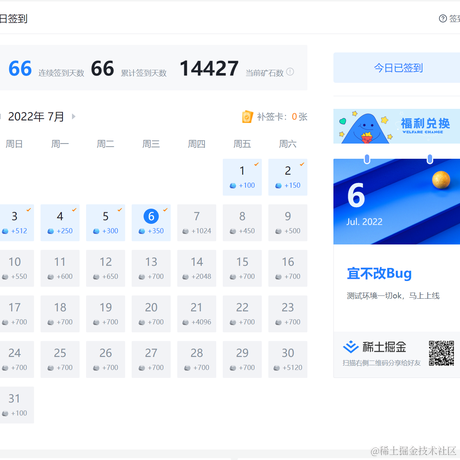Click the info icon next to 当前矿石数
This screenshot has width=460, height=460.
tap(290, 72)
